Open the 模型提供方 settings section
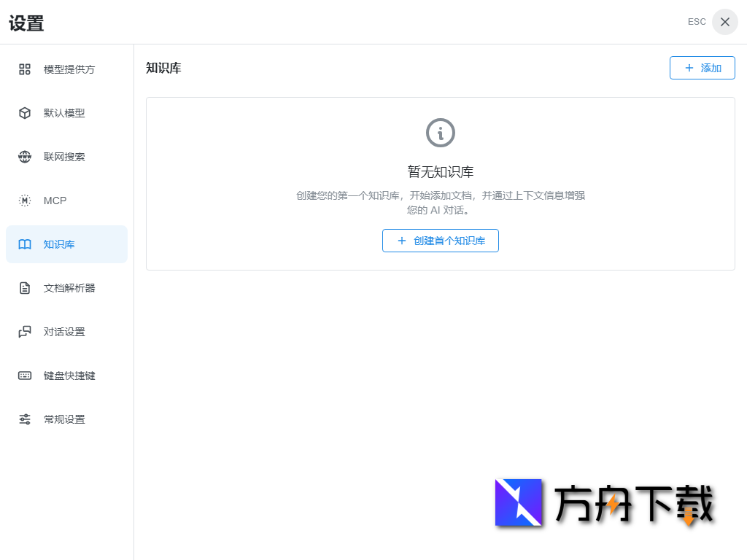The height and width of the screenshot is (560, 747). [66, 69]
